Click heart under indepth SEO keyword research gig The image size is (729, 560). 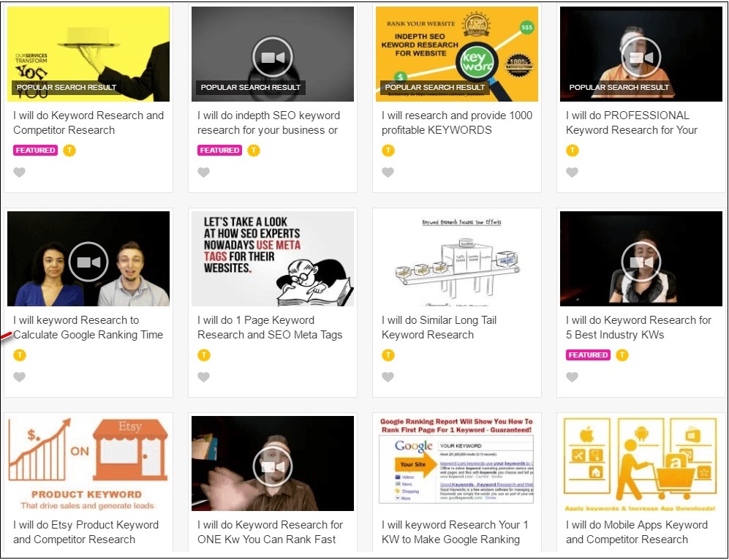click(x=204, y=173)
